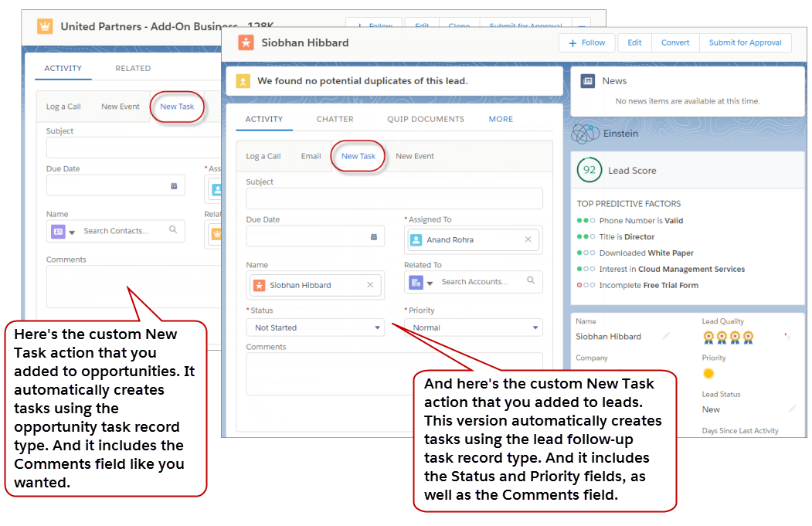Click the Search Contacts field
The width and height of the screenshot is (812, 526).
[x=115, y=232]
